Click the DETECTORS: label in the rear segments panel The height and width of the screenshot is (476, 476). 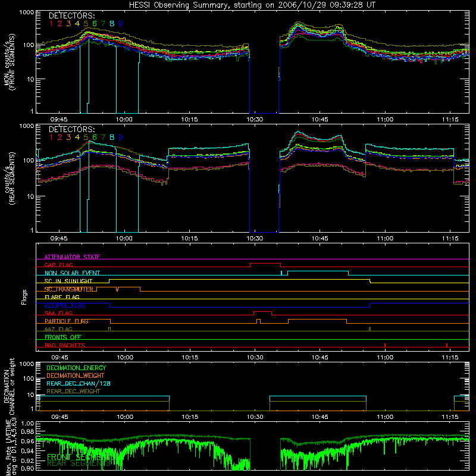click(x=71, y=130)
